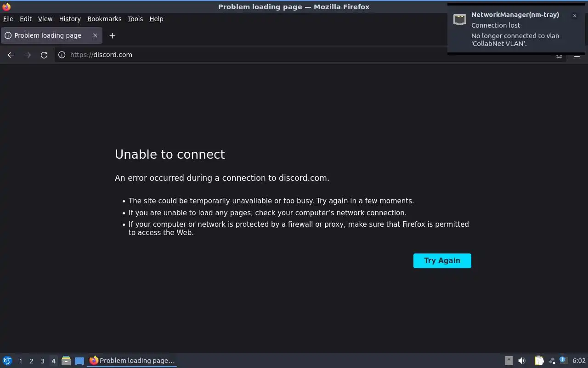This screenshot has width=588, height=368.
Task: Switch to workspace 1
Action: tap(20, 361)
